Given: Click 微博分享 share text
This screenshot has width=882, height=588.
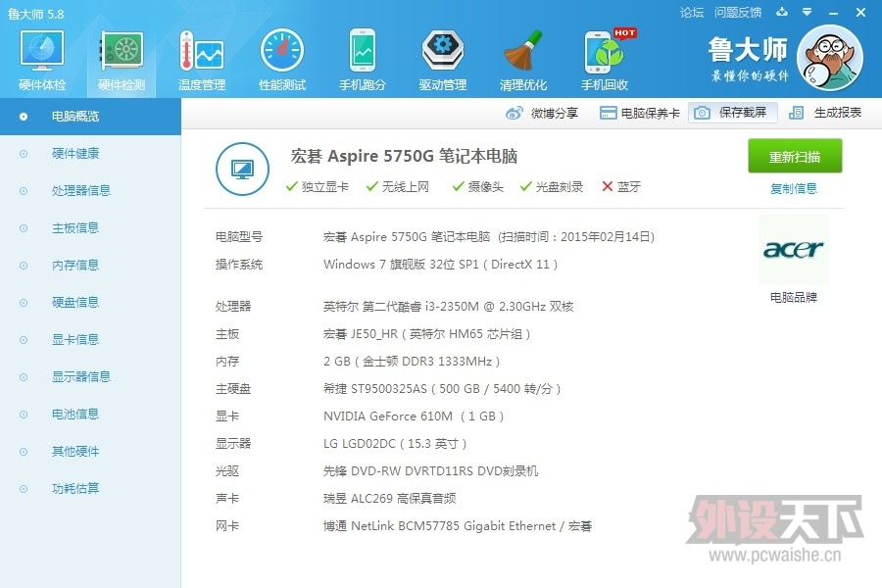Looking at the screenshot, I should pyautogui.click(x=554, y=113).
